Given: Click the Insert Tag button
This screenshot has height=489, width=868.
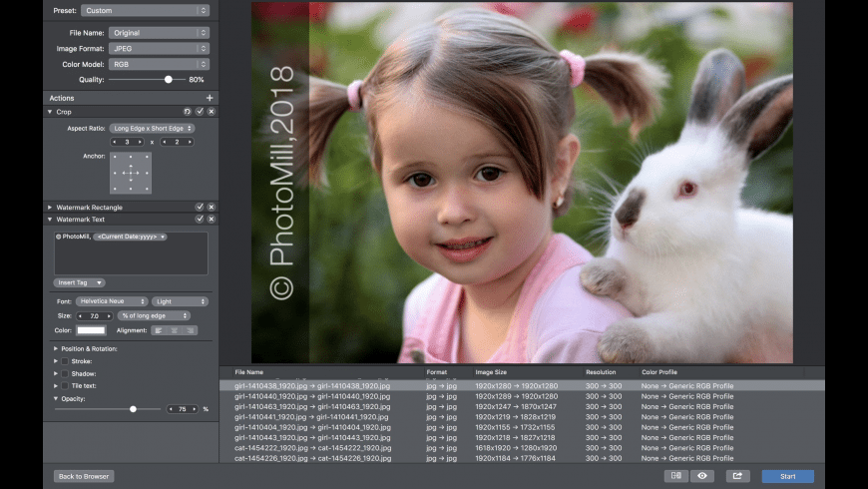Looking at the screenshot, I should [80, 282].
